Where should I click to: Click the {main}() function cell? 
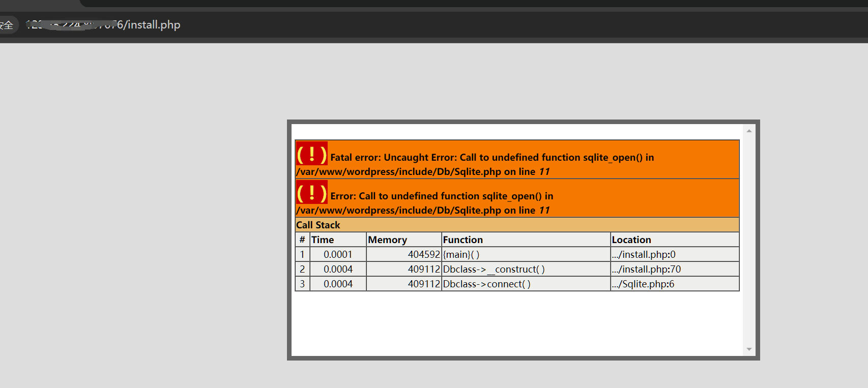coord(526,254)
